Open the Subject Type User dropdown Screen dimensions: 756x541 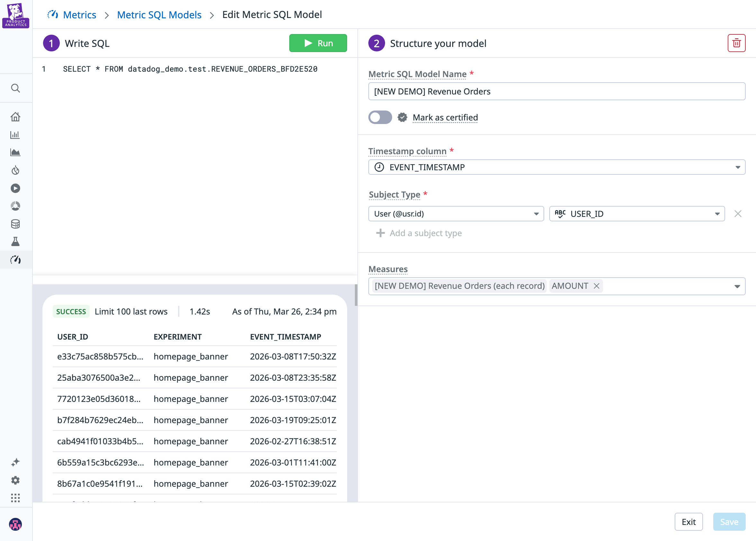click(x=536, y=214)
